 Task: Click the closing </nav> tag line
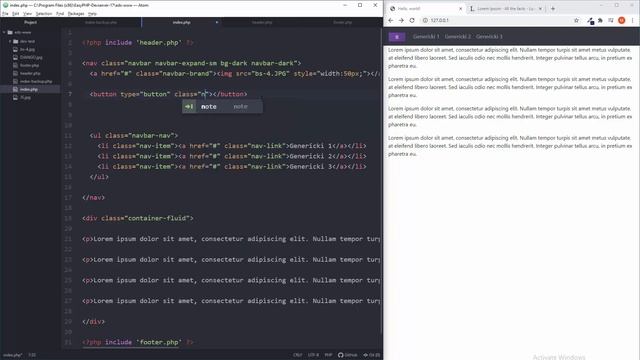(93, 198)
